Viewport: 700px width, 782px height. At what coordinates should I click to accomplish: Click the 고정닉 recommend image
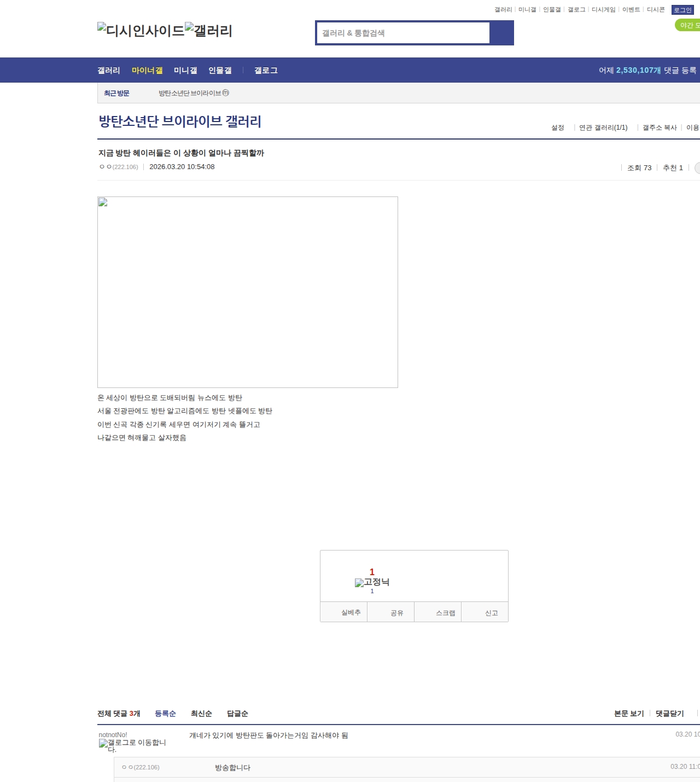pyautogui.click(x=372, y=582)
